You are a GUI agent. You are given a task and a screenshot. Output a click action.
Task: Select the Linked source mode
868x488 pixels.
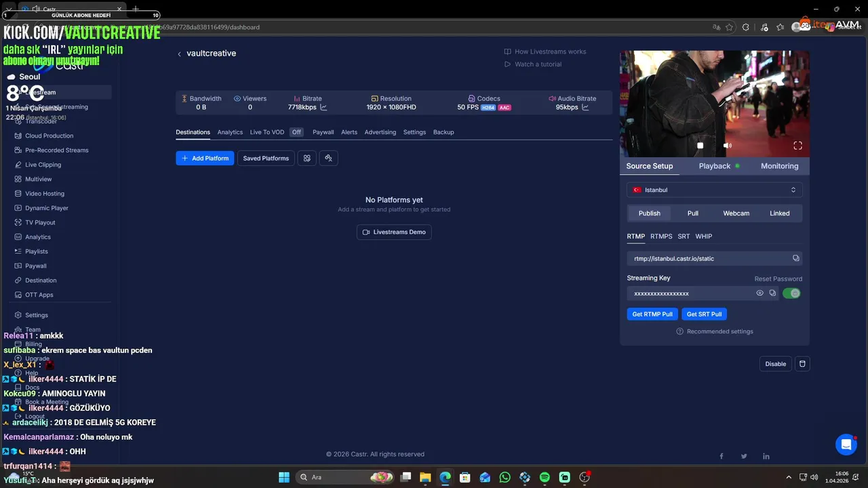[779, 213]
